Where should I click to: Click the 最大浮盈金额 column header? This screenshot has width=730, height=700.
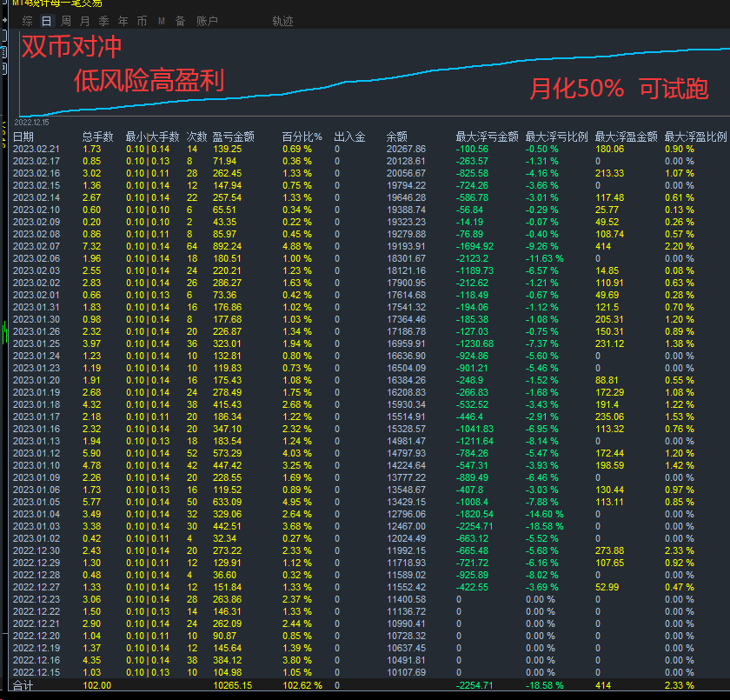[x=627, y=137]
